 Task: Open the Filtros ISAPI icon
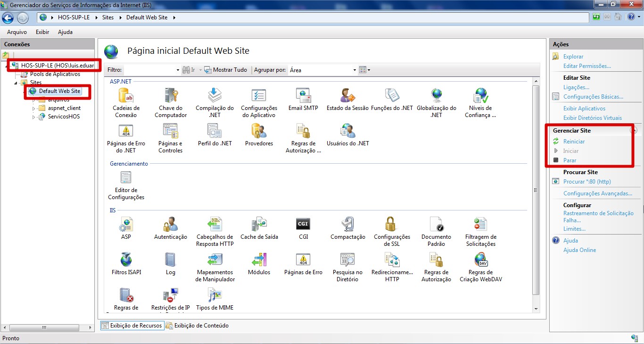[126, 260]
